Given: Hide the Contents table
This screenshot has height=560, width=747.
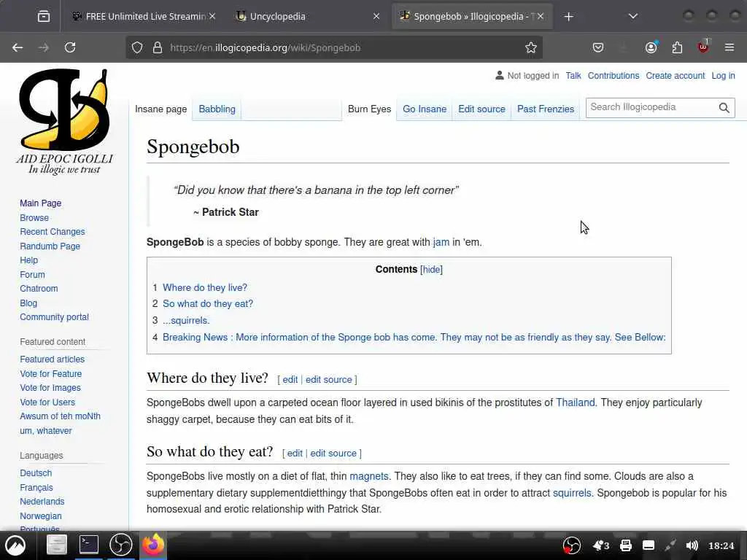Looking at the screenshot, I should (x=431, y=270).
